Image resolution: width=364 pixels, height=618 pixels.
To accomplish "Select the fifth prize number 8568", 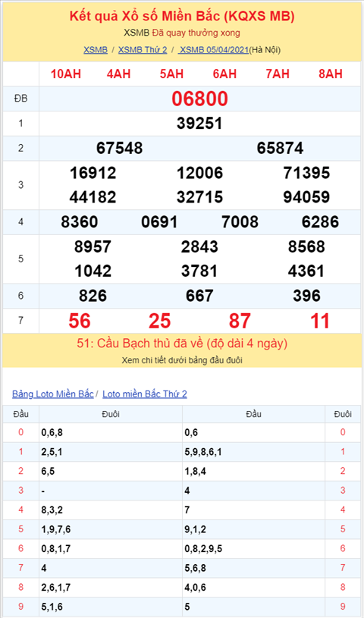I will coord(306,246).
